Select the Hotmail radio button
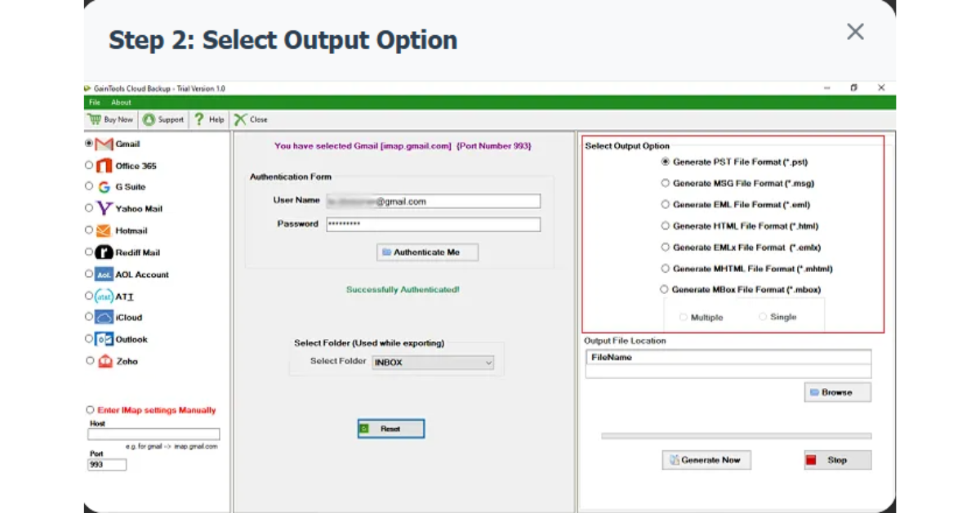Screen dimensions: 980x513 pyautogui.click(x=89, y=230)
